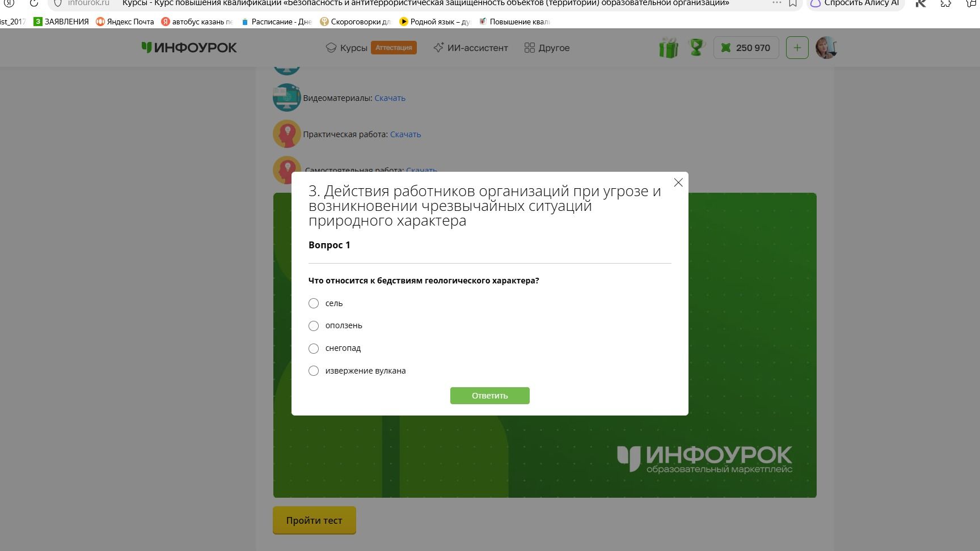Click Спросить Алису AI button
Viewport: 980px width, 551px height.
pos(855,3)
